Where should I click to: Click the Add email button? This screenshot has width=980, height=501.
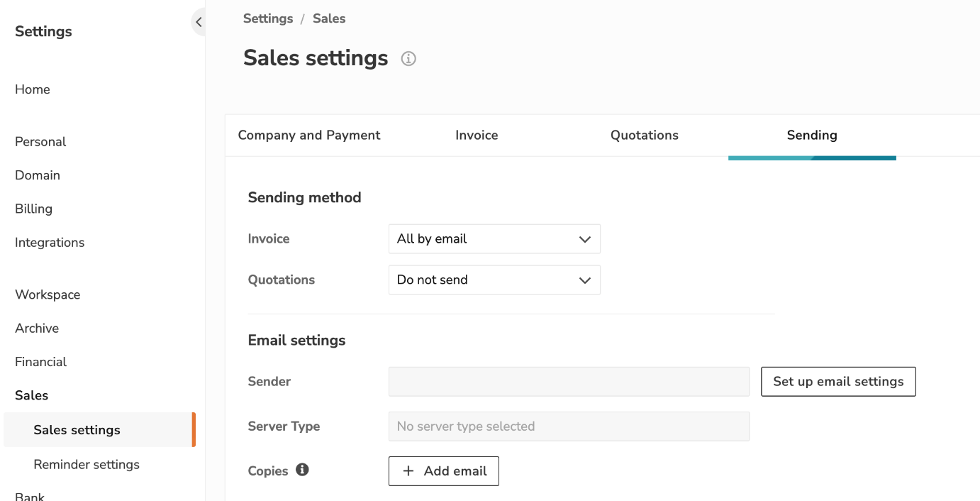[444, 471]
